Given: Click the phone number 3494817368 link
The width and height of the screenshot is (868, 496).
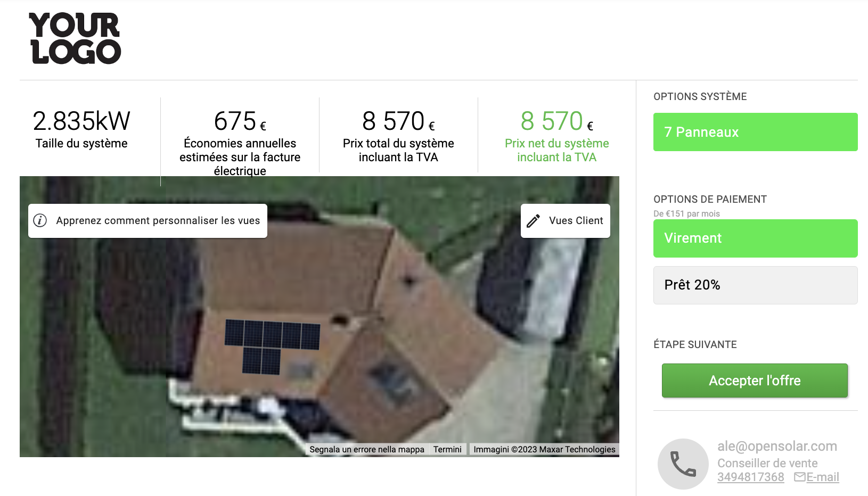Looking at the screenshot, I should [x=750, y=477].
